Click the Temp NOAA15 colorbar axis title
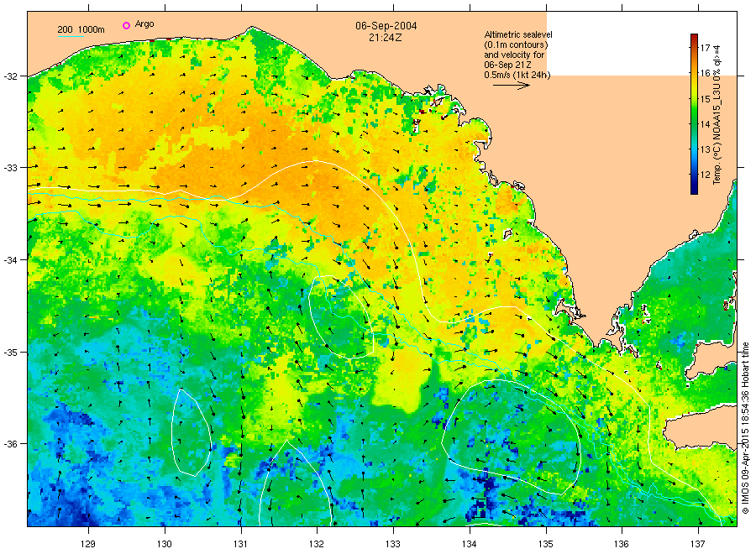This screenshot has width=756, height=554. (x=717, y=114)
